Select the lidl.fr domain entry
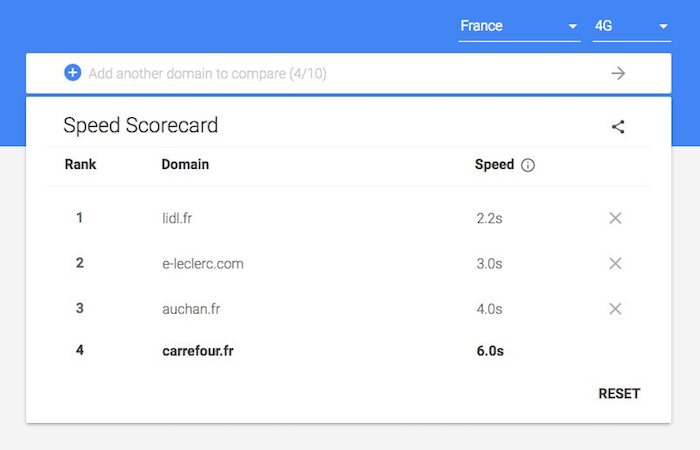Image resolution: width=700 pixels, height=450 pixels. [x=183, y=218]
